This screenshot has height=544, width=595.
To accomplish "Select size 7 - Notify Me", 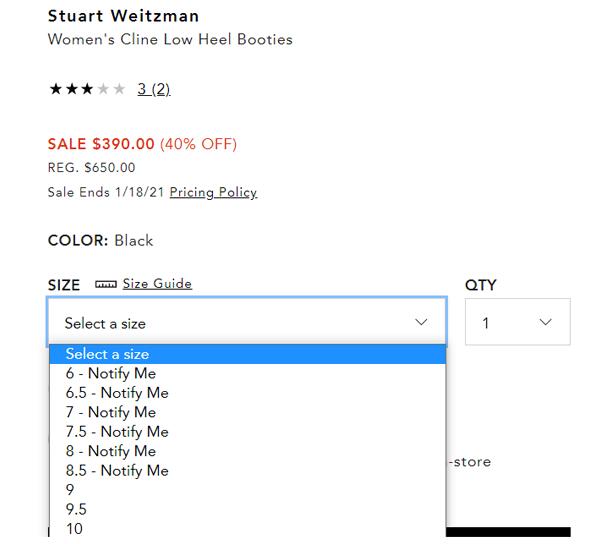I will 247,412.
